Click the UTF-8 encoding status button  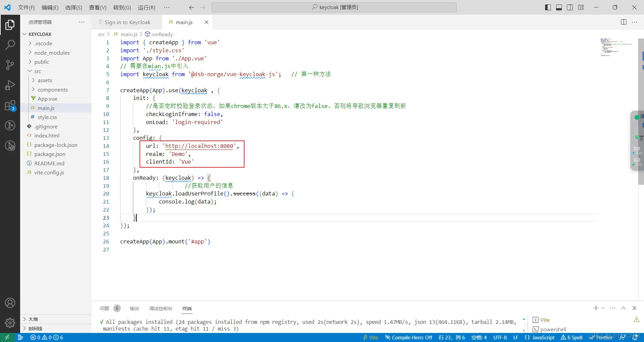[500, 337]
